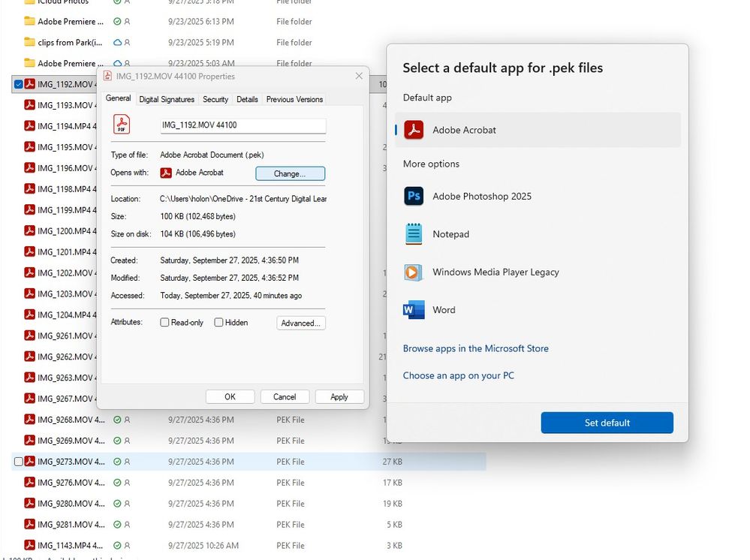Viewport: 750px width, 560px height.
Task: Select the IMG_1196.MOV file icon
Action: point(30,168)
